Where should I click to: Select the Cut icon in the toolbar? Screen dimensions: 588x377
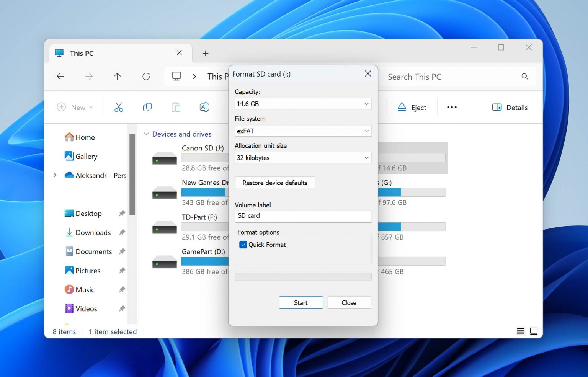pyautogui.click(x=118, y=107)
